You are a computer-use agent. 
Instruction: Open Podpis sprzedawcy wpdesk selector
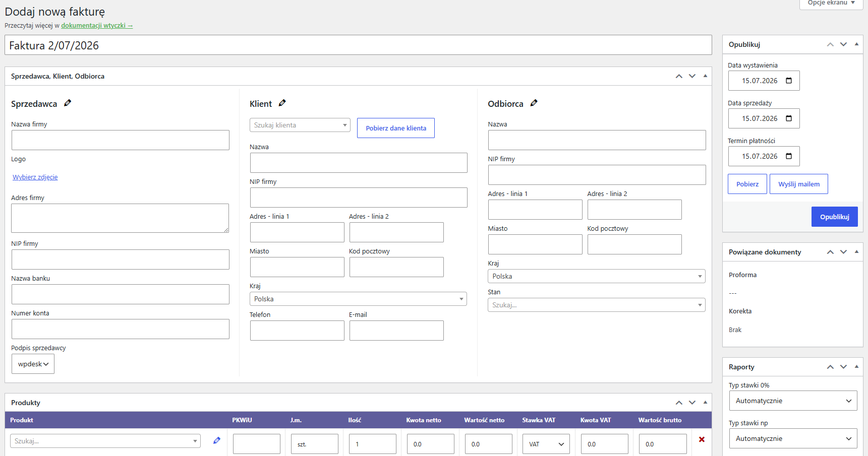(33, 364)
